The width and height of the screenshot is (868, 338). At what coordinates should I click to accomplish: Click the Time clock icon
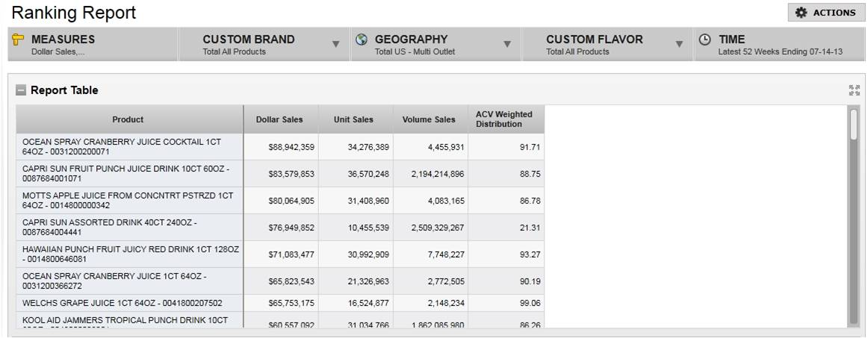pyautogui.click(x=704, y=40)
